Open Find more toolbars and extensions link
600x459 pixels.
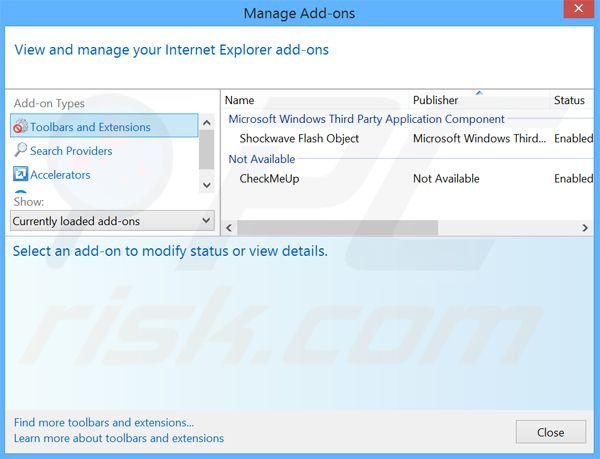(x=104, y=423)
